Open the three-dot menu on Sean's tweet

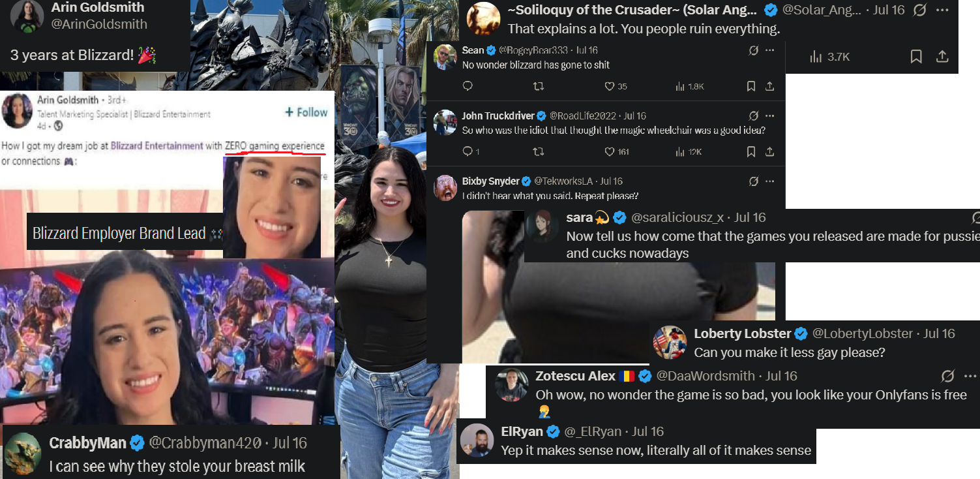click(x=770, y=50)
